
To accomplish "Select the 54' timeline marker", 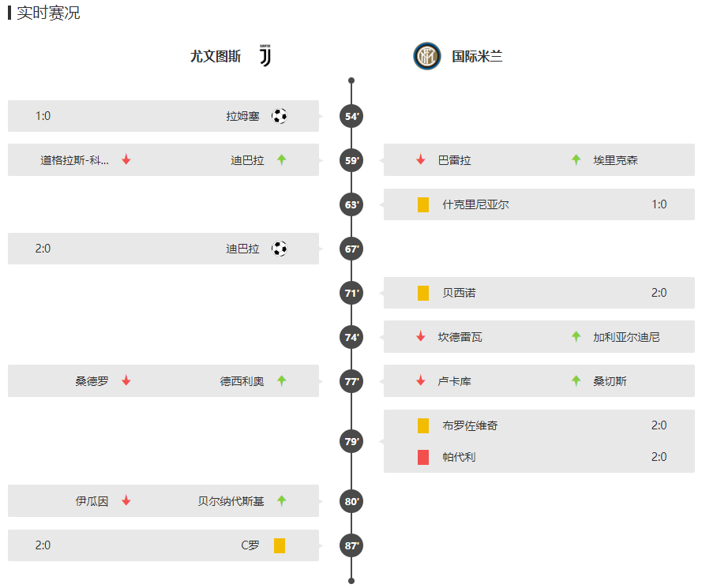I will tap(351, 116).
